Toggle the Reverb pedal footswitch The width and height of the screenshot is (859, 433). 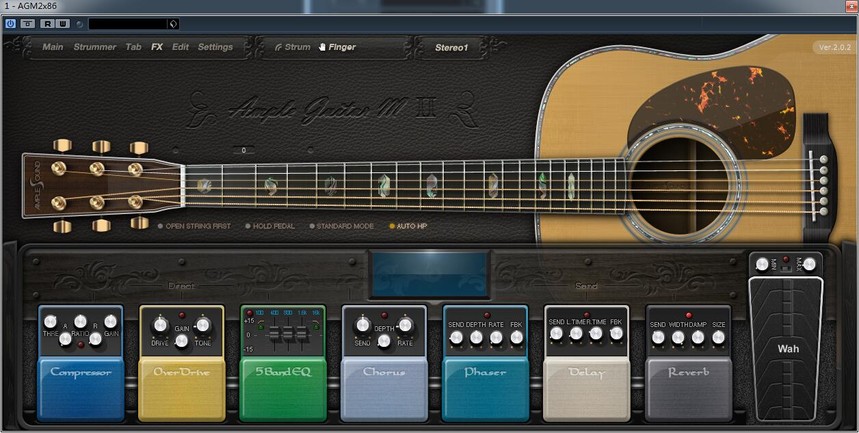[x=688, y=389]
